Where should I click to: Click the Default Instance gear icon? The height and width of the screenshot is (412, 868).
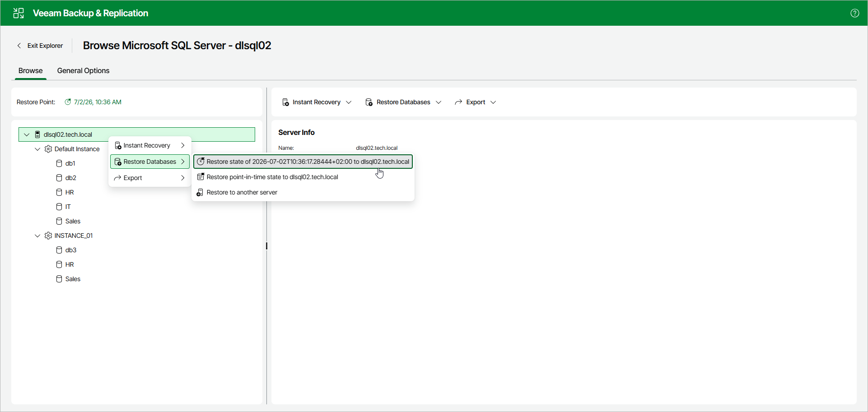(48, 149)
